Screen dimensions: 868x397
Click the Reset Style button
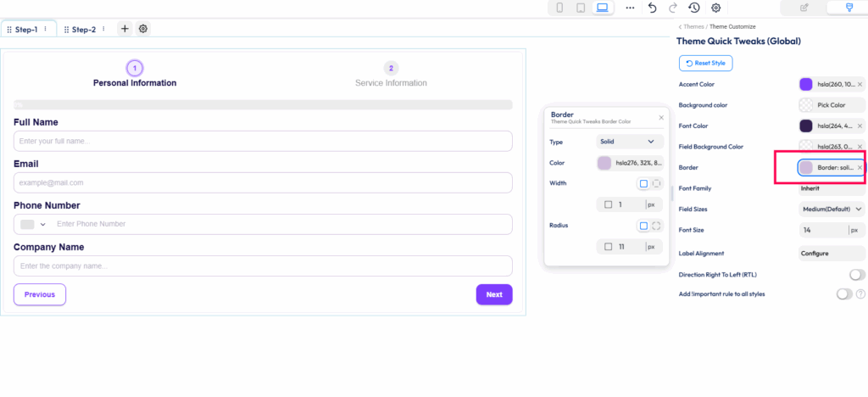[x=705, y=64]
